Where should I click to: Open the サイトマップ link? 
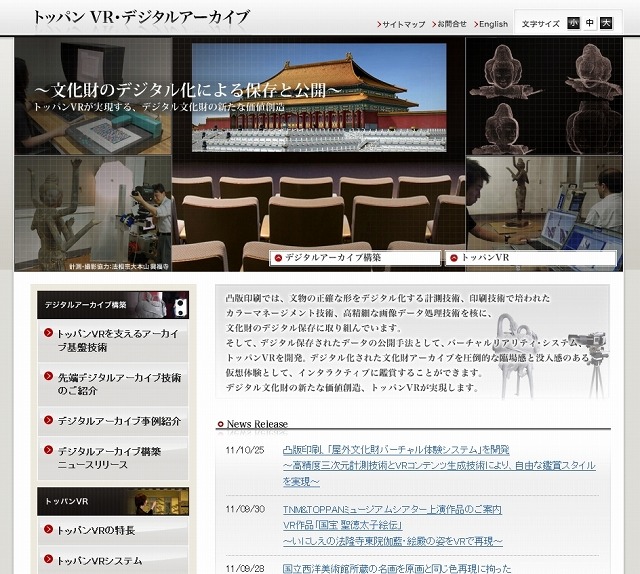pos(404,24)
